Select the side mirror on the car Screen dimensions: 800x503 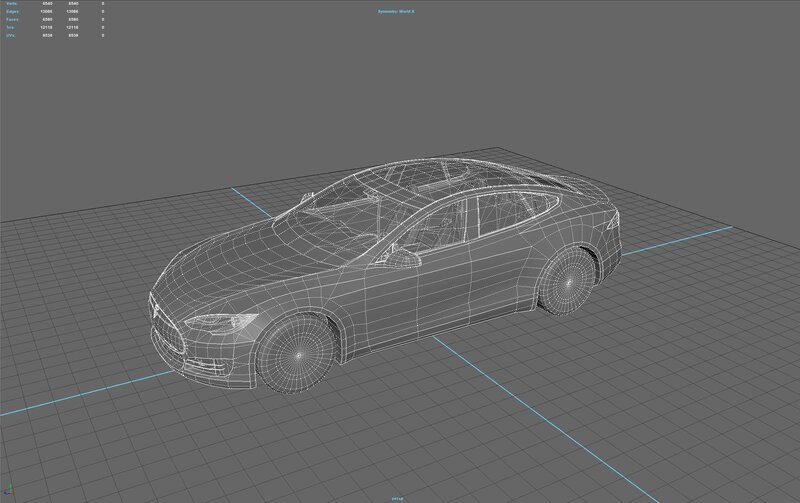tap(401, 257)
